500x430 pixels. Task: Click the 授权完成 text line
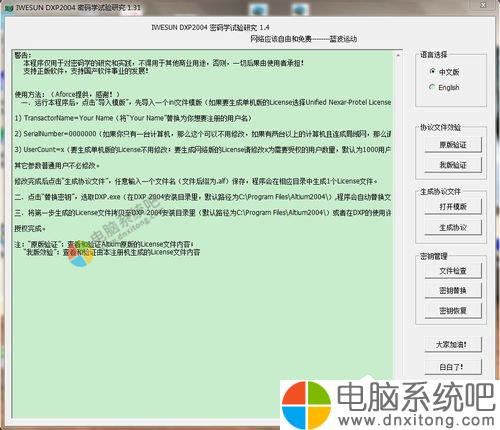pyautogui.click(x=30, y=228)
